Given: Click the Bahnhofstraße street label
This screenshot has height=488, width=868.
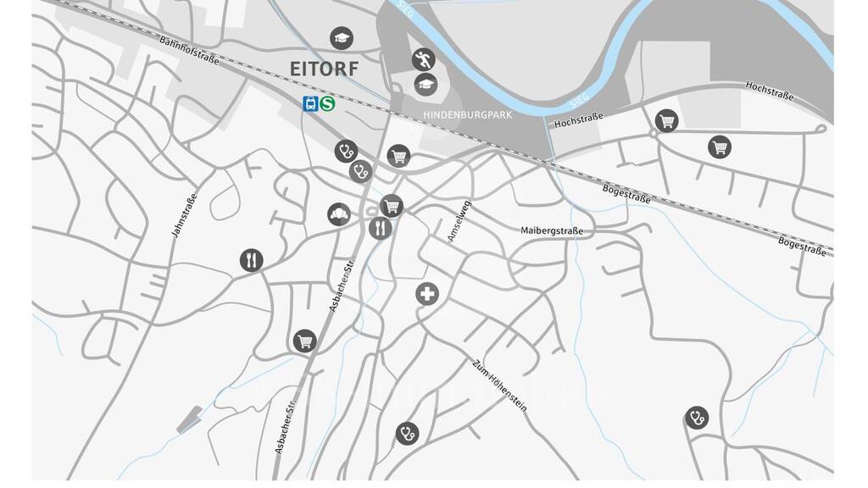Looking at the screenshot, I should point(189,51).
